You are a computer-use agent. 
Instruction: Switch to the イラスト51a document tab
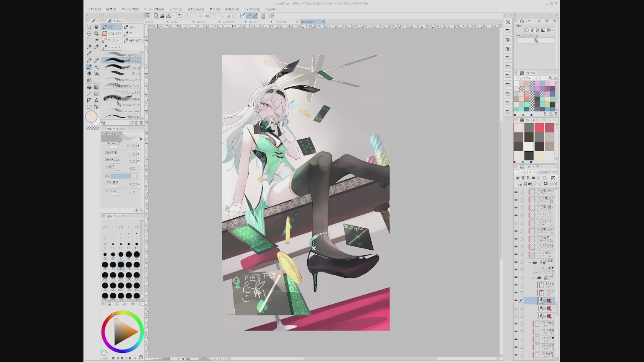coord(281,22)
